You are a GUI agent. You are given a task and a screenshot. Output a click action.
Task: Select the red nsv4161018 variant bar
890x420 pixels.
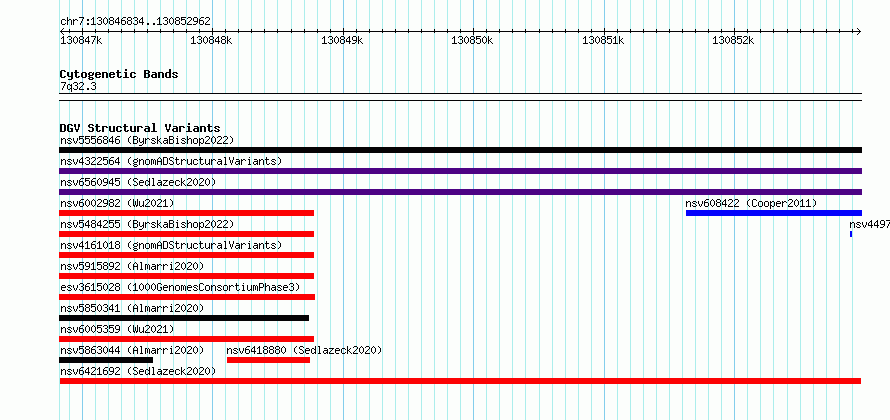187,255
